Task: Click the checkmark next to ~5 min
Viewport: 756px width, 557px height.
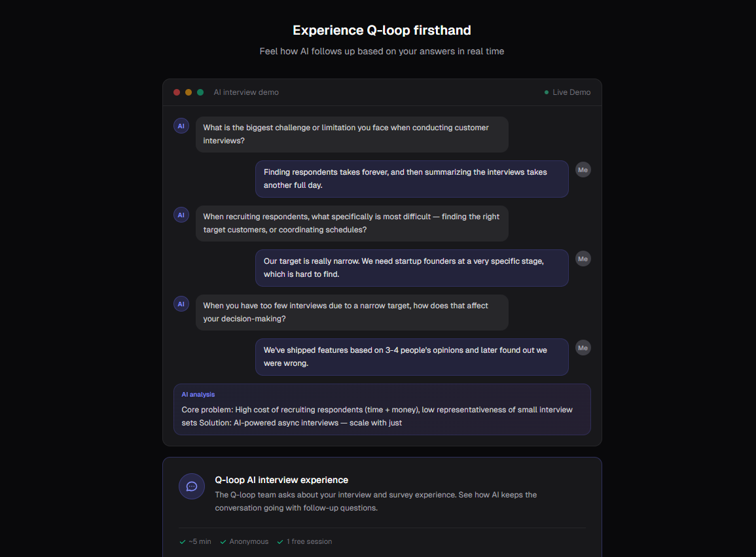Action: pos(182,541)
